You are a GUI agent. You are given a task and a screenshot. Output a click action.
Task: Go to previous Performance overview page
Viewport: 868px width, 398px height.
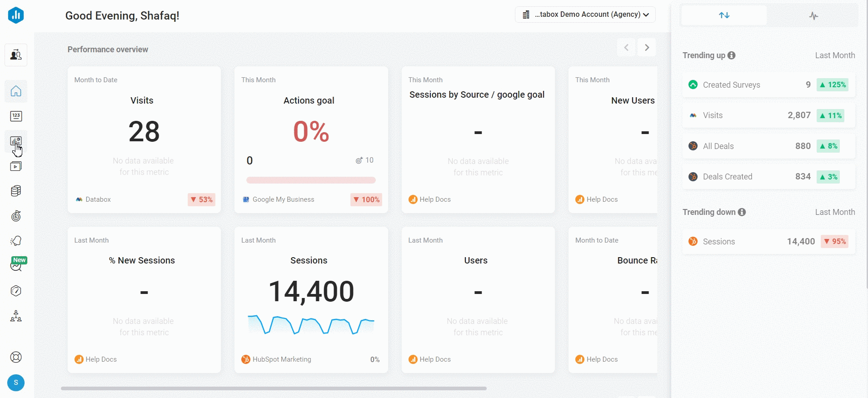tap(626, 47)
